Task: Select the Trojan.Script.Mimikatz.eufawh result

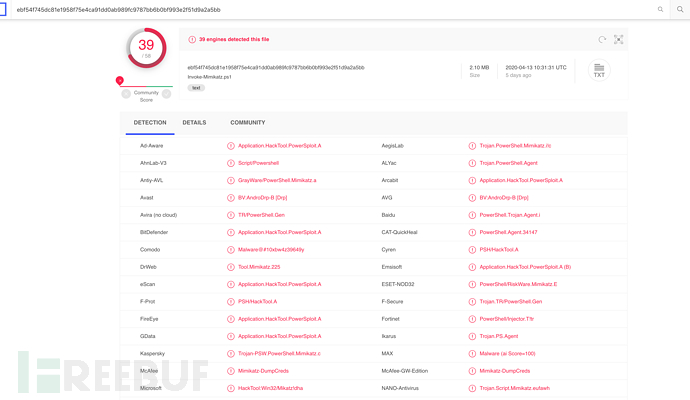Action: click(x=514, y=388)
